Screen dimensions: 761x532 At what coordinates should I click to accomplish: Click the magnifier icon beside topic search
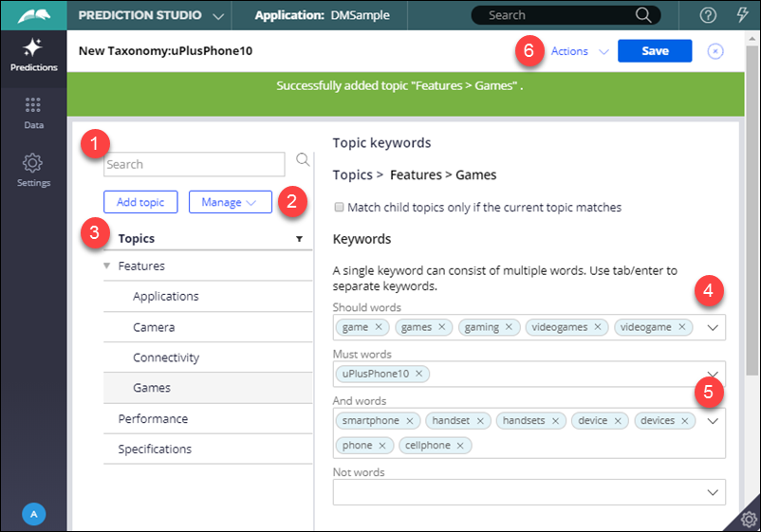click(303, 160)
